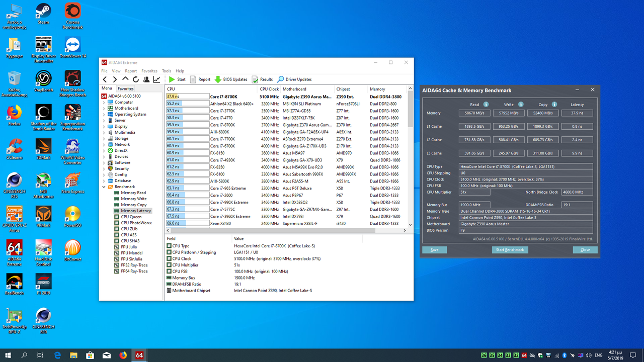Sort by the Chipset column header
Screen dimensions: 644x362
pos(351,89)
